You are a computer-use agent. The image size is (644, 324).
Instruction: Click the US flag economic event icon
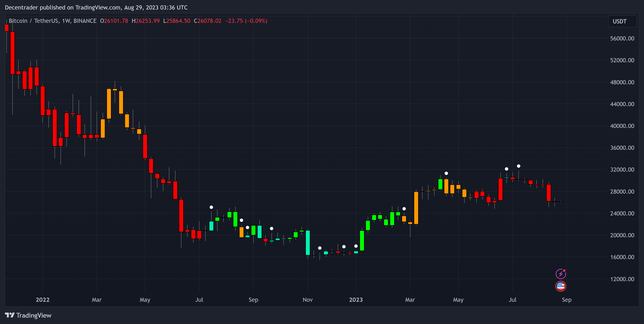click(560, 286)
